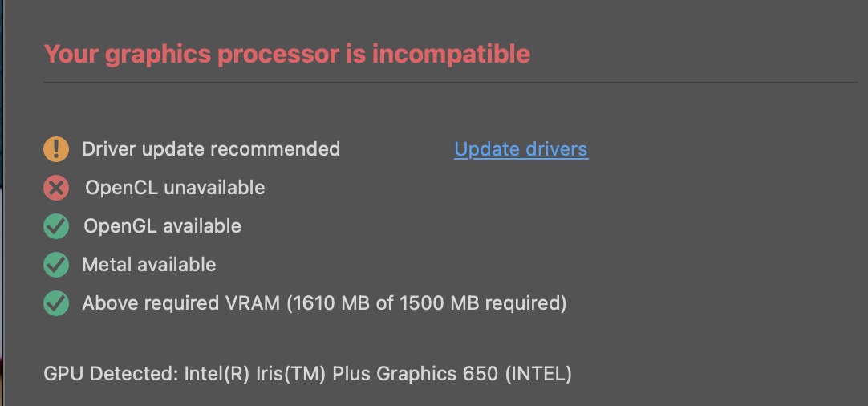Click the red X OpenCL error icon
This screenshot has height=406, width=868.
click(x=56, y=188)
